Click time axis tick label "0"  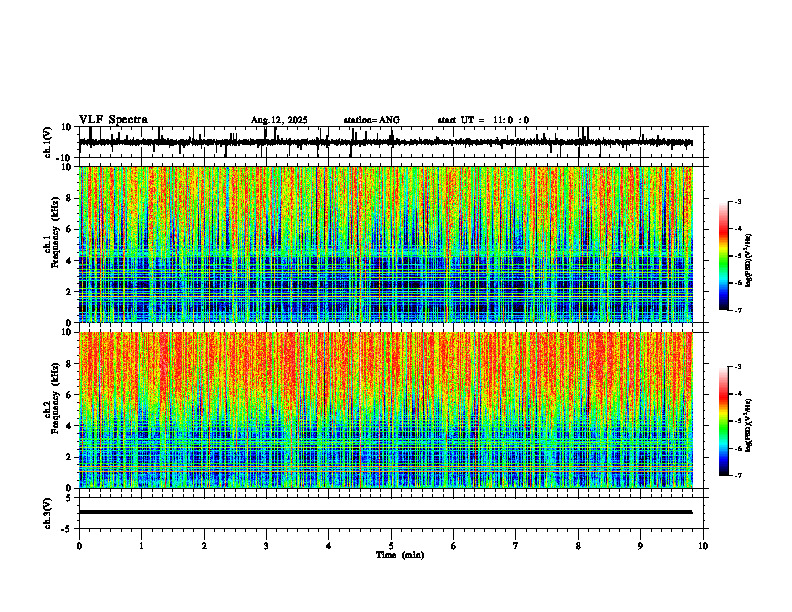point(79,546)
